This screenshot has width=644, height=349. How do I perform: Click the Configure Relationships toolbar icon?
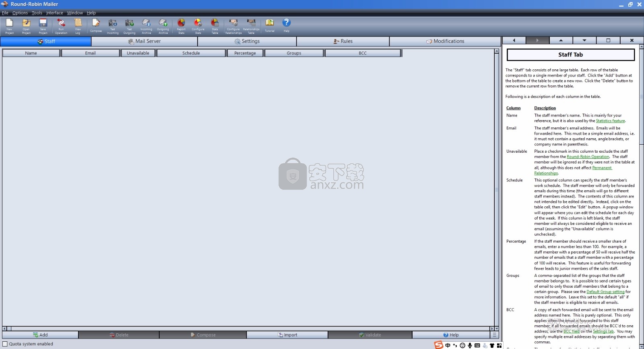pyautogui.click(x=233, y=26)
